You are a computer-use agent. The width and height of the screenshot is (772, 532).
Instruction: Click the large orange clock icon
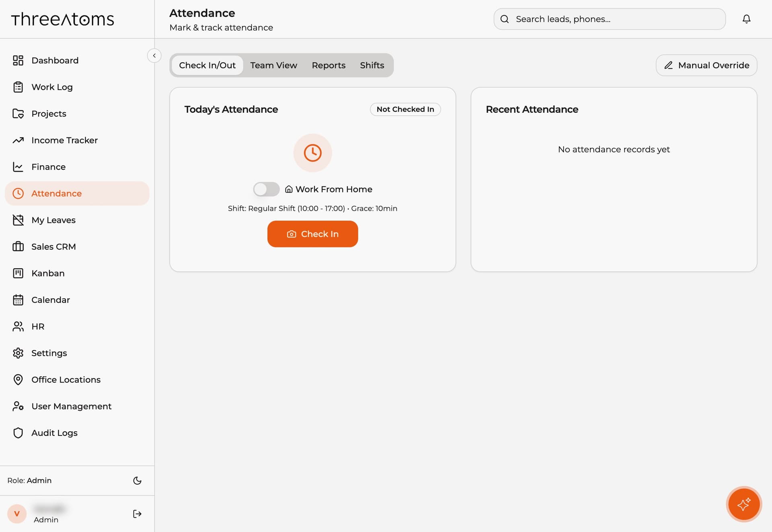pyautogui.click(x=312, y=153)
